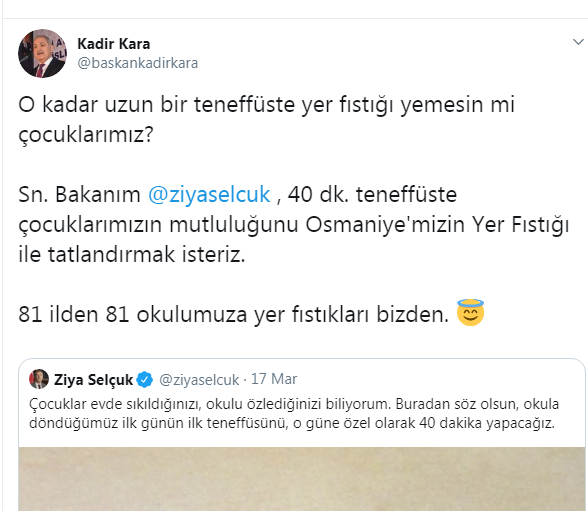This screenshot has width=588, height=527.
Task: Select the 'Osmaniye'mizin Yer Fıstığı' text line
Action: pyautogui.click(x=294, y=225)
